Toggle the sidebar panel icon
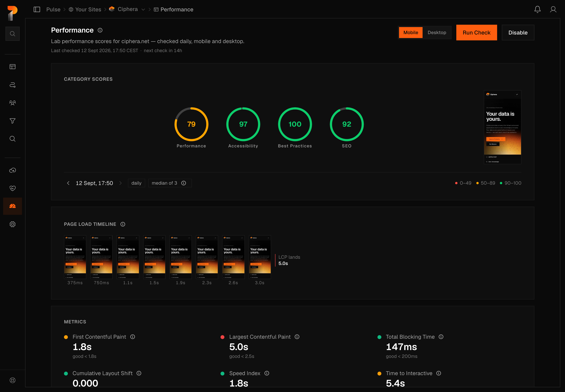Image resolution: width=565 pixels, height=392 pixels. (37, 9)
